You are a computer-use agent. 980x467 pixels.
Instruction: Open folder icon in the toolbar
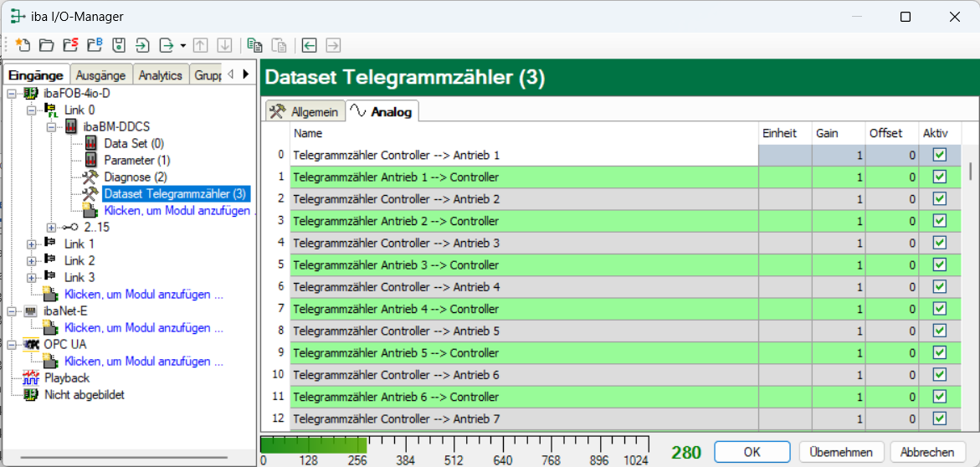pos(46,46)
